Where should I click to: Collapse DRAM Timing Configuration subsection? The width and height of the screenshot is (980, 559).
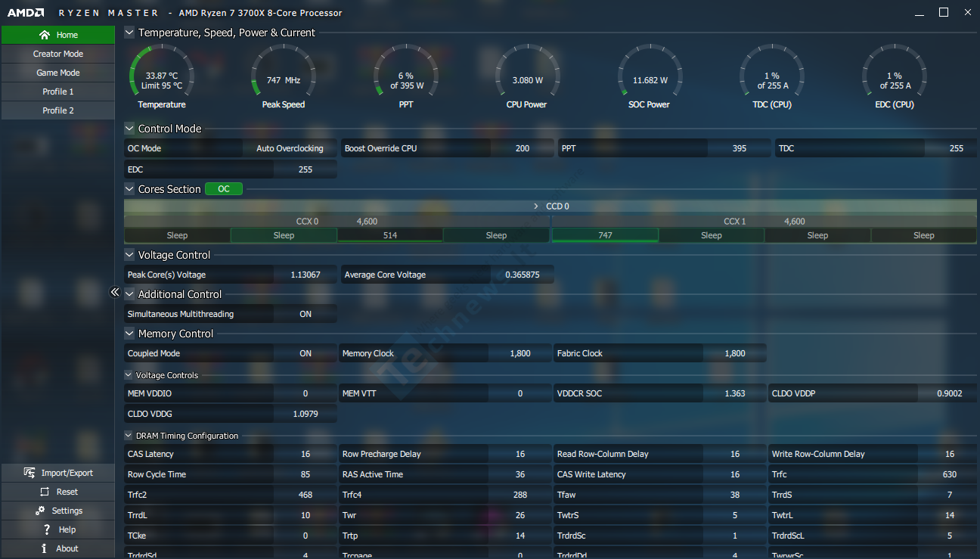[x=129, y=436]
